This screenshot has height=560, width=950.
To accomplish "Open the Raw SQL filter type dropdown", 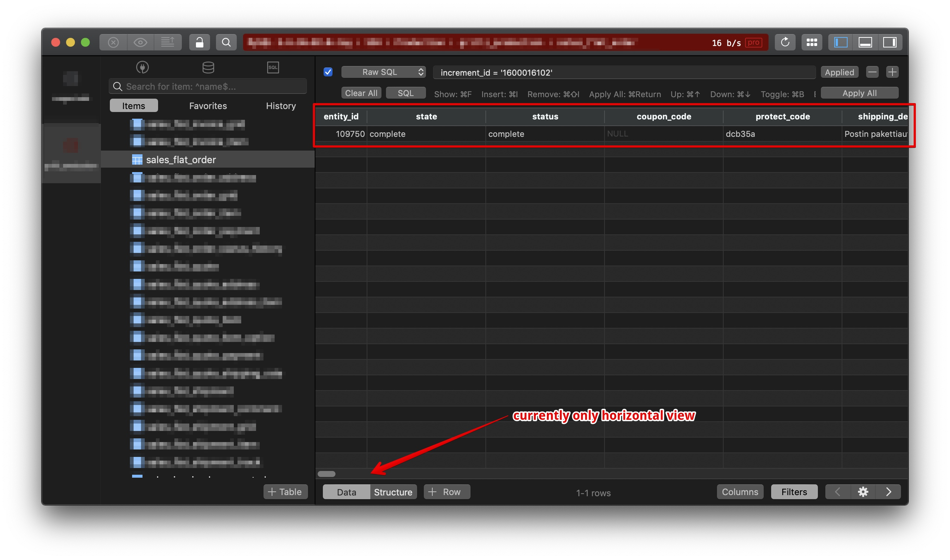I will point(383,72).
